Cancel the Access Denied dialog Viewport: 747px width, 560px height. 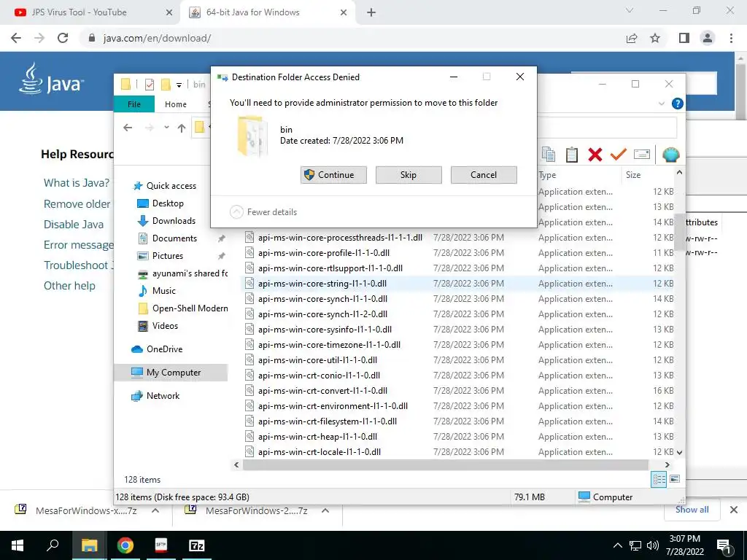(x=484, y=175)
